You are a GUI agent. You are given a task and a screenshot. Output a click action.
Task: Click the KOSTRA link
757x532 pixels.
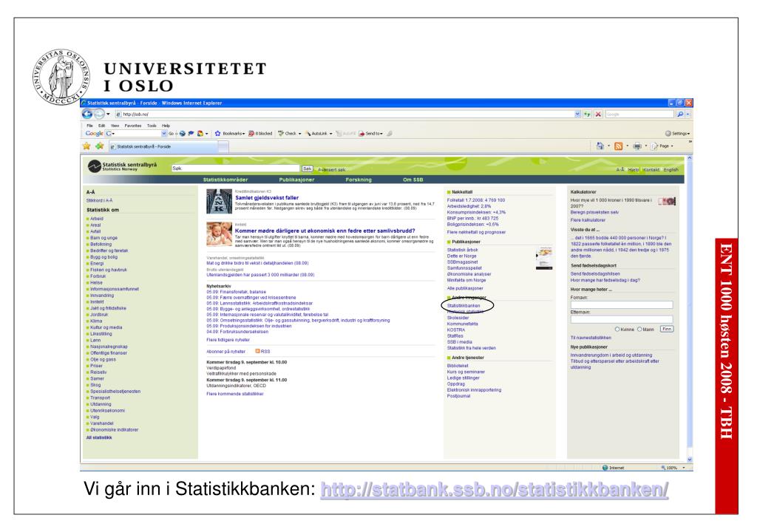[455, 330]
